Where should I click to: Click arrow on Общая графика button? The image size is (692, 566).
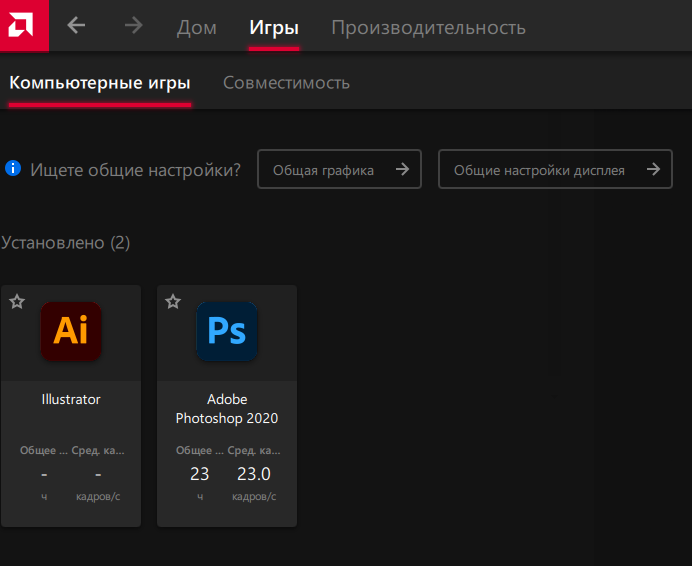[402, 170]
